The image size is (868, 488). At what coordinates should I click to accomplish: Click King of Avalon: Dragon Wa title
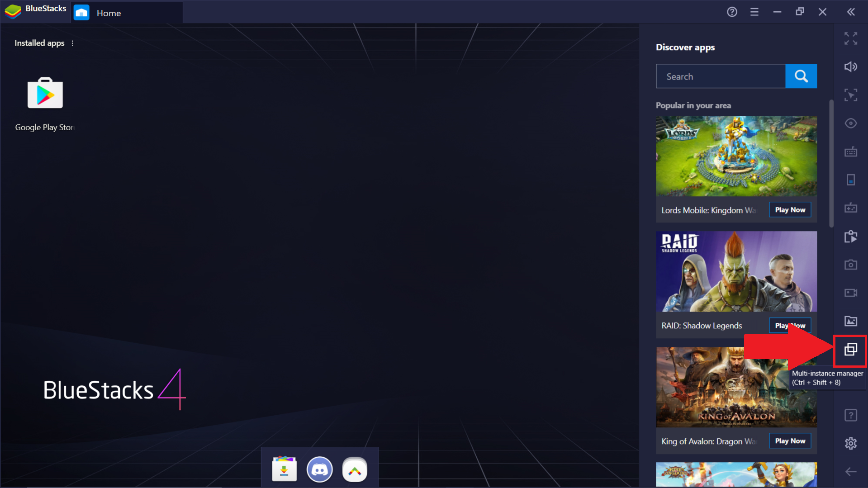(708, 441)
